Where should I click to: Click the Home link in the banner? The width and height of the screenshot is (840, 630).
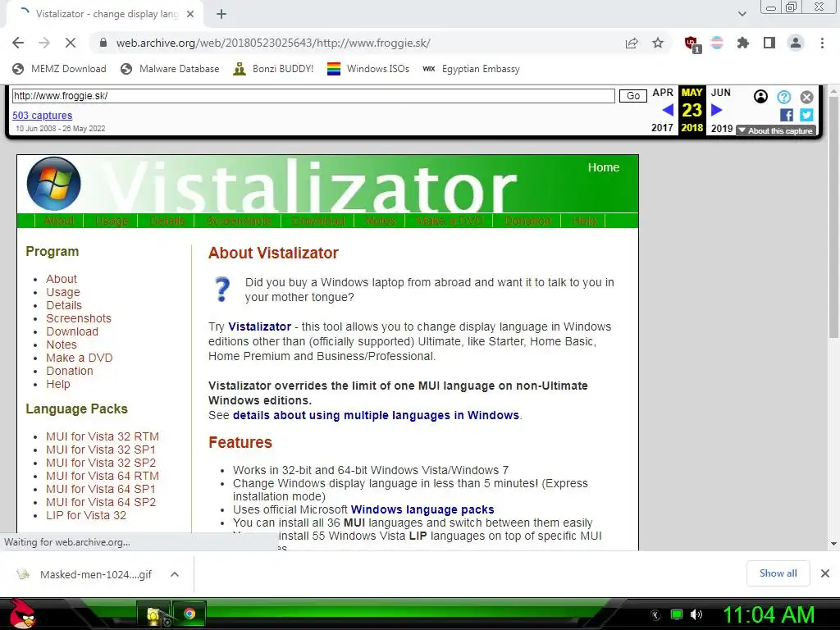point(603,167)
